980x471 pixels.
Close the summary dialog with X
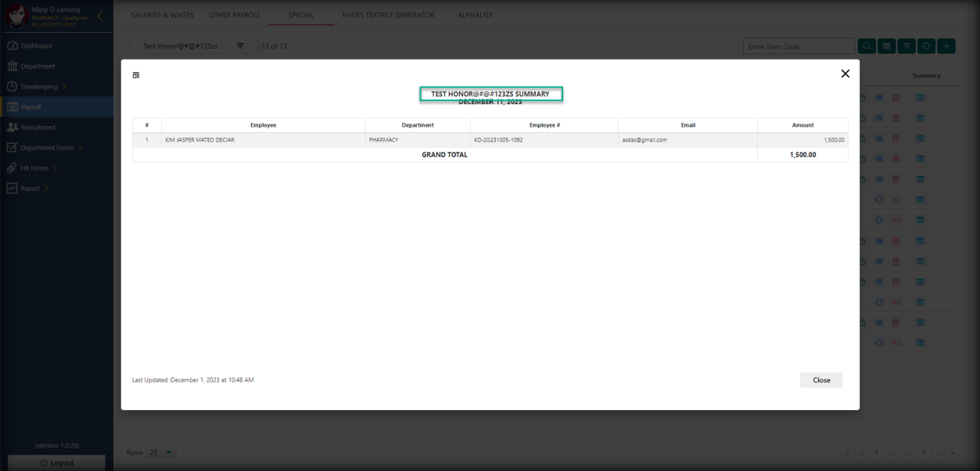coord(845,74)
